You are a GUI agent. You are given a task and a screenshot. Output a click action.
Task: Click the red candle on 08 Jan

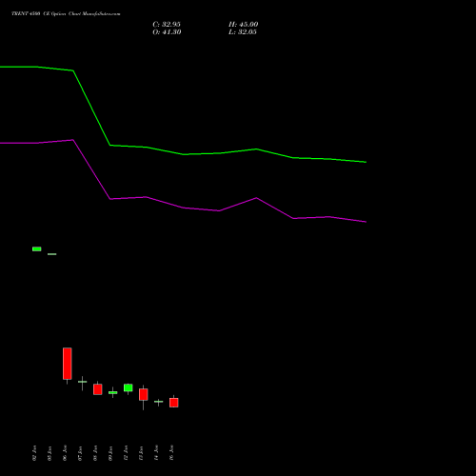98,389
